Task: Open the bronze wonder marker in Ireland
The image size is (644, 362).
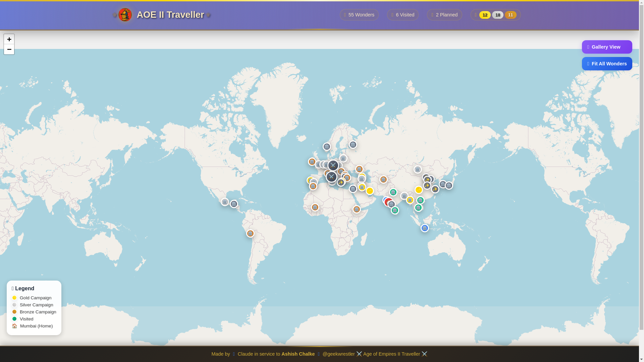Action: click(x=312, y=162)
